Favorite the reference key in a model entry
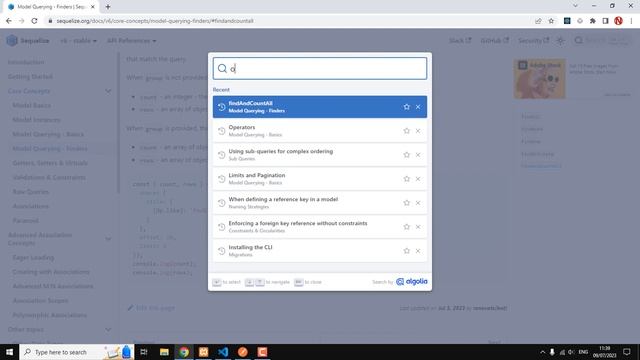This screenshot has height=360, width=640. click(407, 203)
